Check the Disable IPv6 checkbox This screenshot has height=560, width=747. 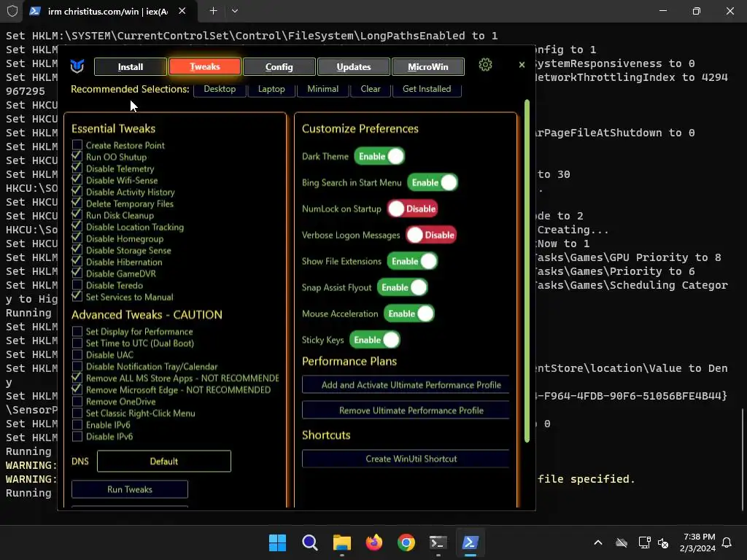tap(77, 436)
